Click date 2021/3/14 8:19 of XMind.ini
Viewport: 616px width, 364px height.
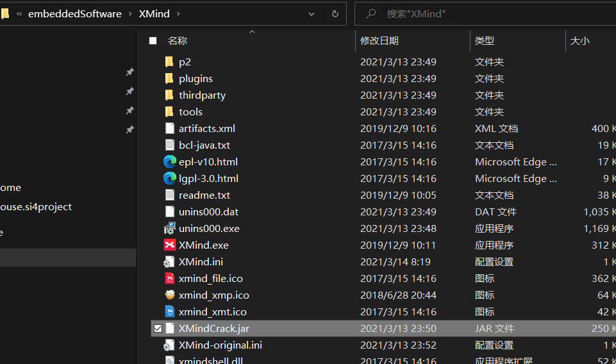tap(395, 262)
